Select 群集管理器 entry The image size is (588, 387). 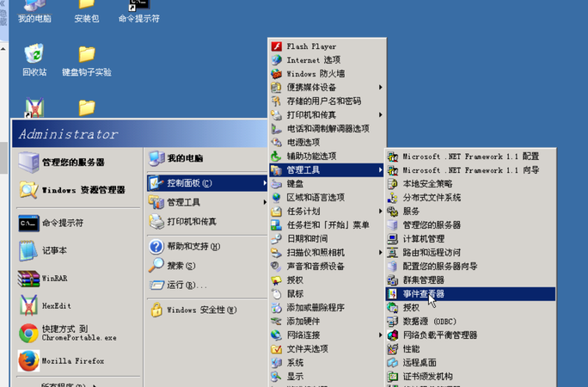[470, 280]
